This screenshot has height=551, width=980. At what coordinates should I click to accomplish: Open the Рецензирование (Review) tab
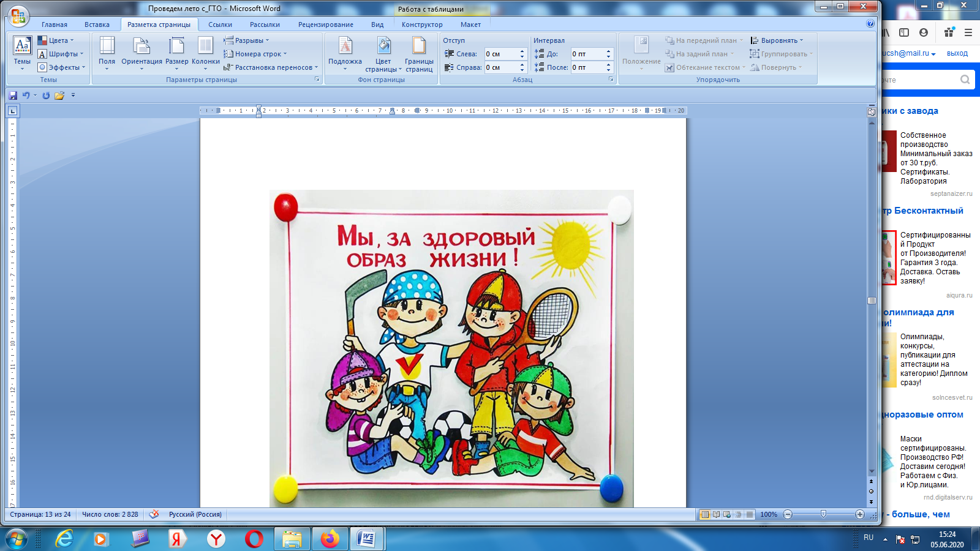point(325,24)
